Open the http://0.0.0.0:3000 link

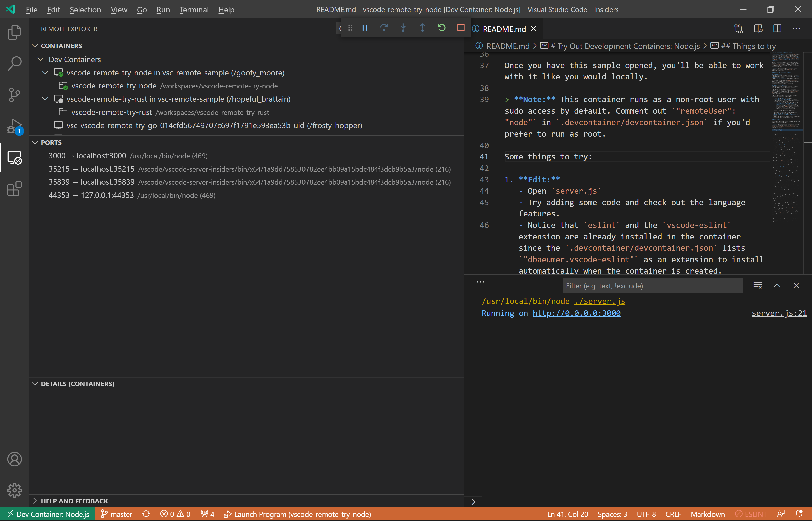(x=576, y=313)
